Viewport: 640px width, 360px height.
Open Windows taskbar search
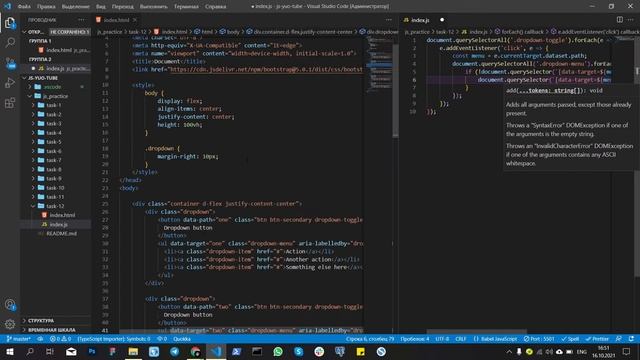point(29,351)
